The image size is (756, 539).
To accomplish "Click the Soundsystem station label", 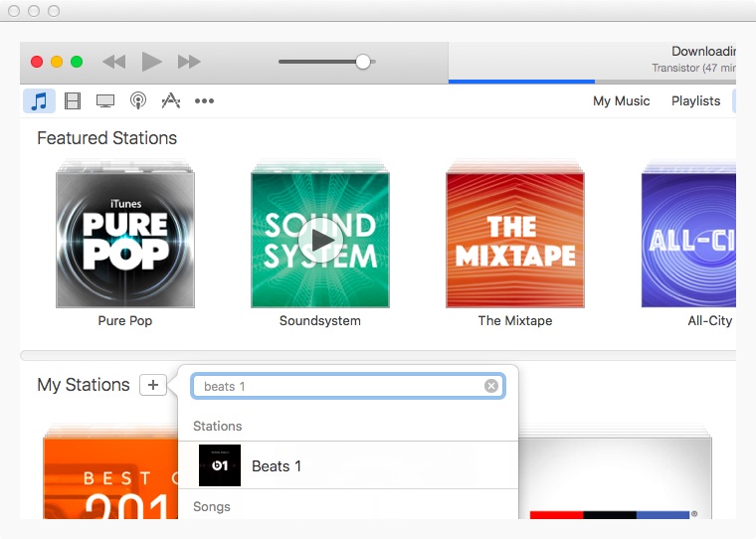I will (320, 320).
